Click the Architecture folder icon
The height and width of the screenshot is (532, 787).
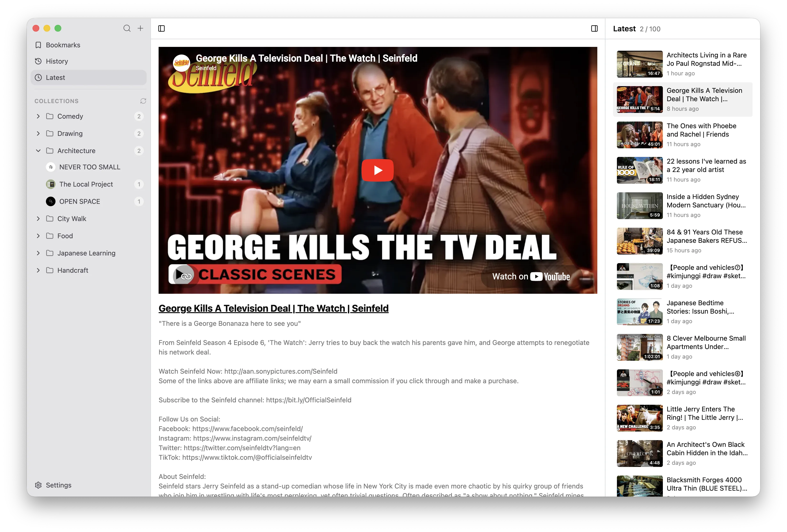[50, 151]
